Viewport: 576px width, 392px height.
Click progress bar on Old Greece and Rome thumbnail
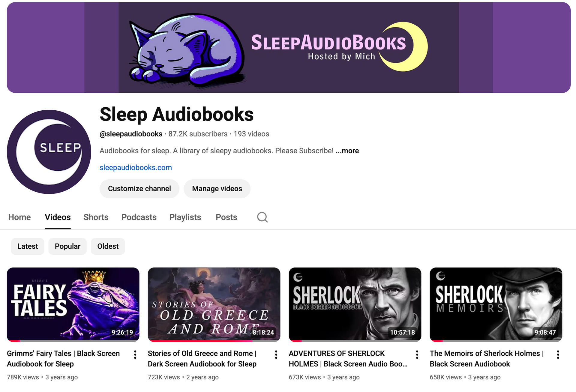pos(214,341)
